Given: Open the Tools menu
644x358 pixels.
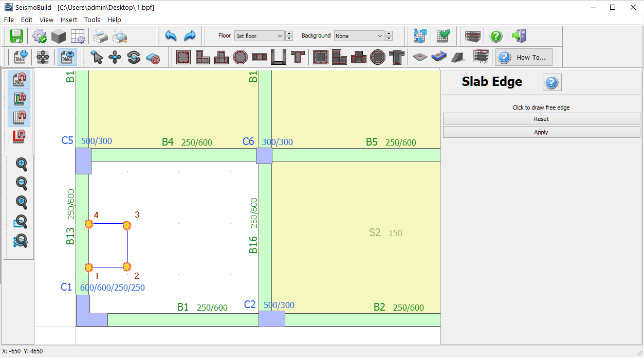Looking at the screenshot, I should pyautogui.click(x=92, y=20).
